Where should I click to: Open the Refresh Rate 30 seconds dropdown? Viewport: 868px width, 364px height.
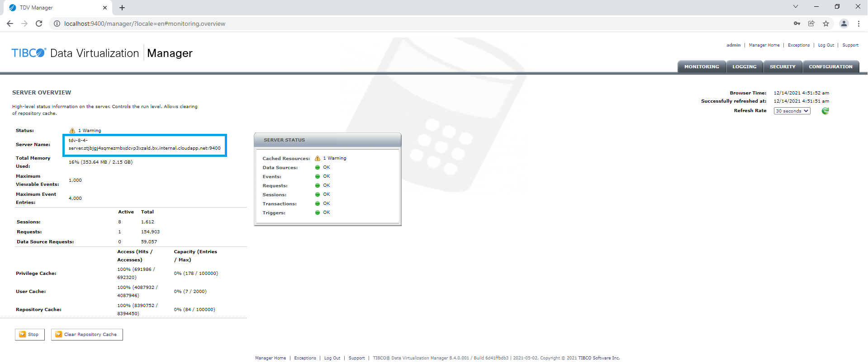tap(792, 111)
